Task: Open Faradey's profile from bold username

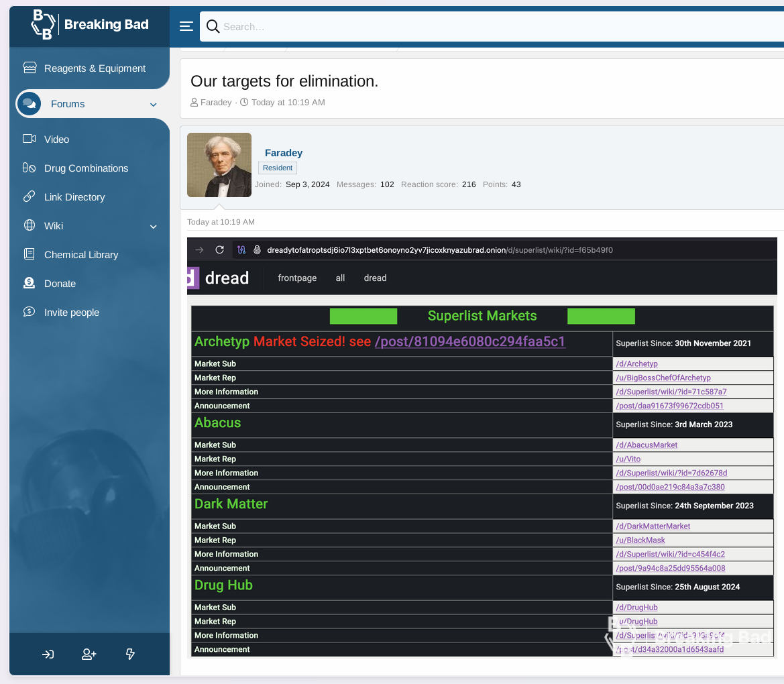Action: click(284, 153)
